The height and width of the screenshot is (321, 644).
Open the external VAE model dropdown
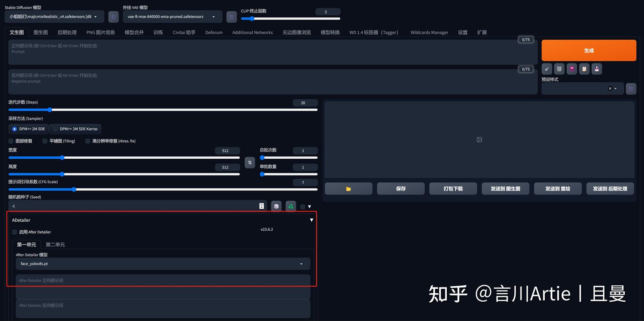click(x=173, y=17)
